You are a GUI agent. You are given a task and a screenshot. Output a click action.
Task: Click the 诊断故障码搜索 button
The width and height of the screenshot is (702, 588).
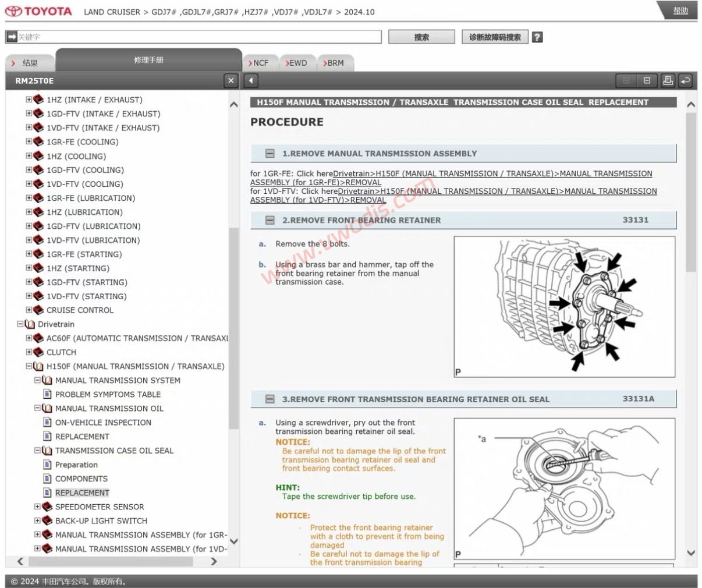coord(495,37)
